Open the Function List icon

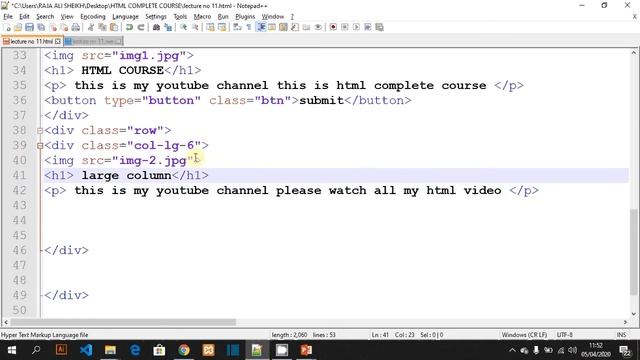pyautogui.click(x=295, y=27)
